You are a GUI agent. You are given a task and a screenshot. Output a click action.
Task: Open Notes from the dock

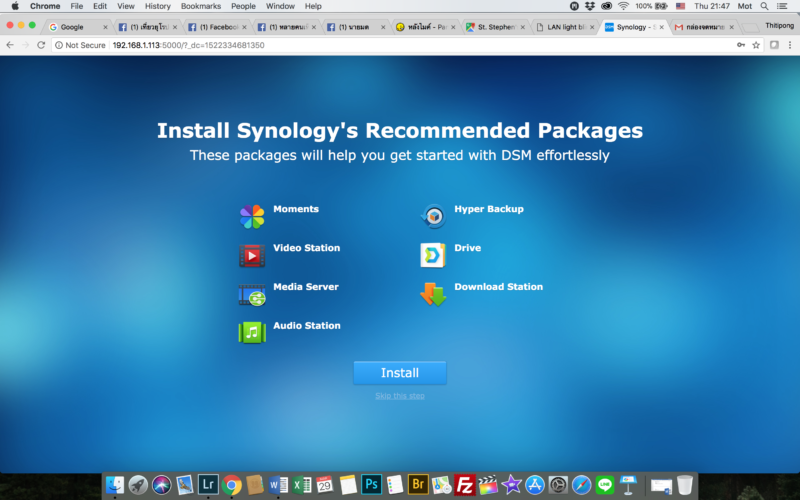pyautogui.click(x=348, y=485)
